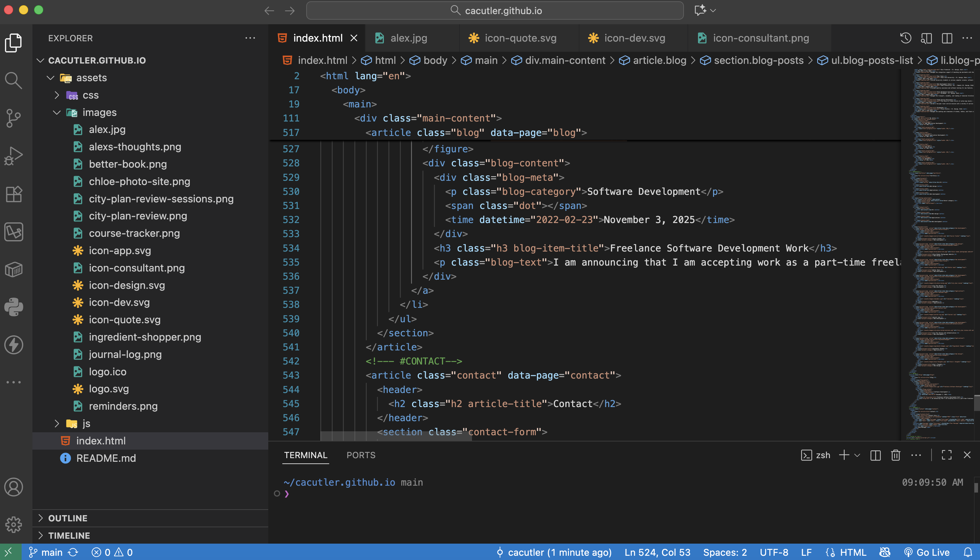980x560 pixels.
Task: Kill the terminal with the trash icon
Action: [x=896, y=455]
